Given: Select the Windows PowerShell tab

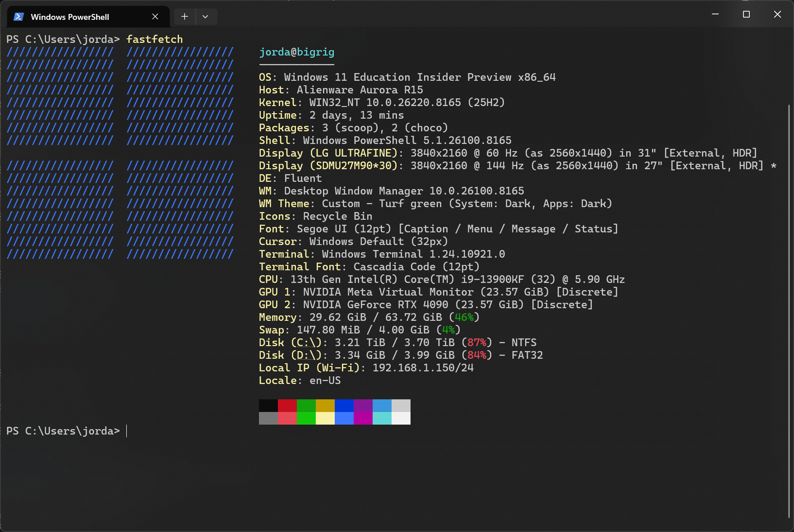Looking at the screenshot, I should coord(88,17).
